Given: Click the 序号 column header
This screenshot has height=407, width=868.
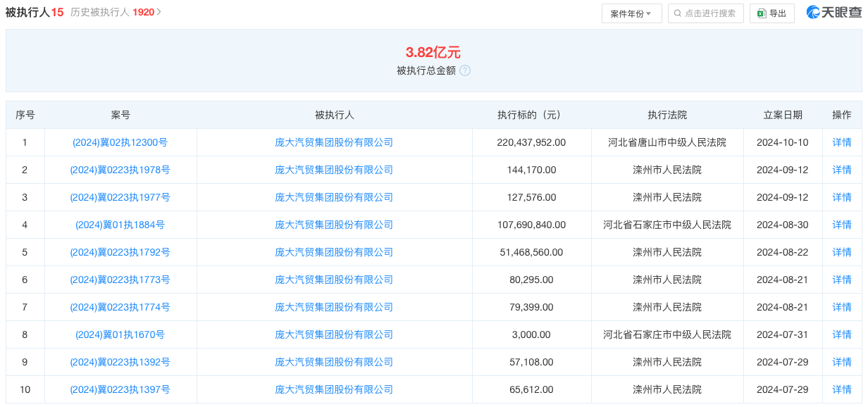Looking at the screenshot, I should click(x=25, y=115).
